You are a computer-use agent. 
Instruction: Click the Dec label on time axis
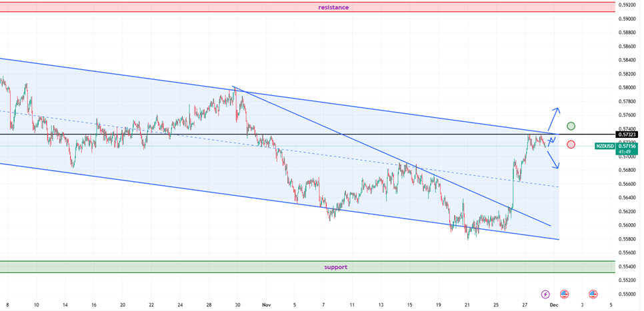pos(553,304)
